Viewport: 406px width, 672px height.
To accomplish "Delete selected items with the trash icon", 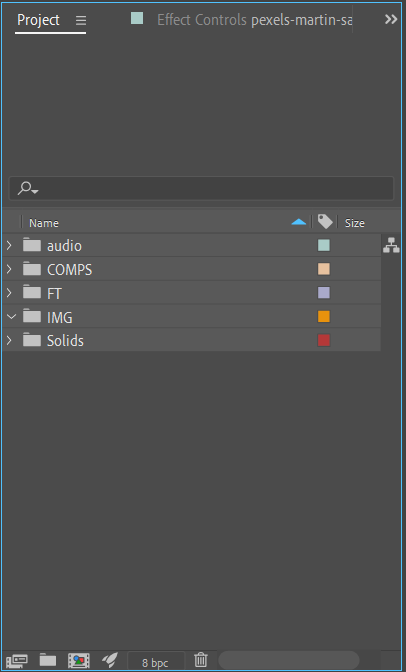I will (x=201, y=660).
